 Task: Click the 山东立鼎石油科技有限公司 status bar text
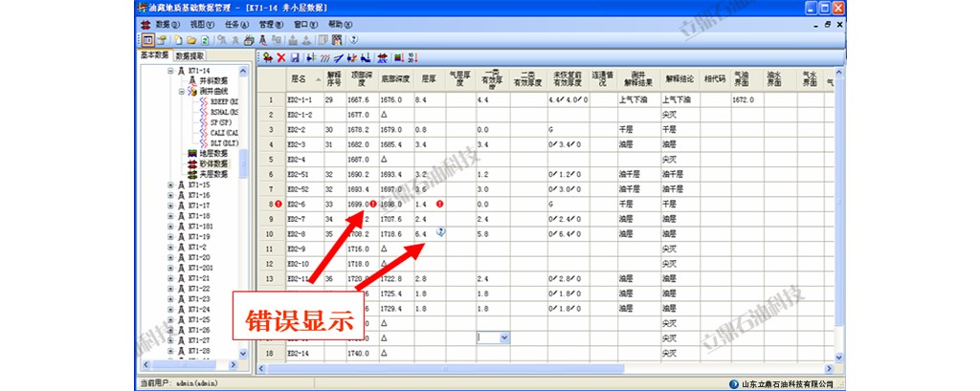pos(788,384)
